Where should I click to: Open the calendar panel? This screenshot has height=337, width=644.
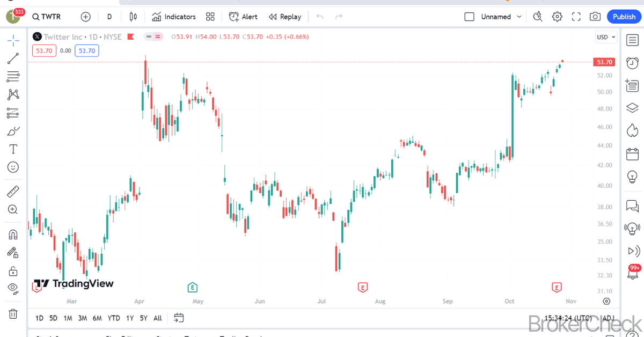coord(632,155)
